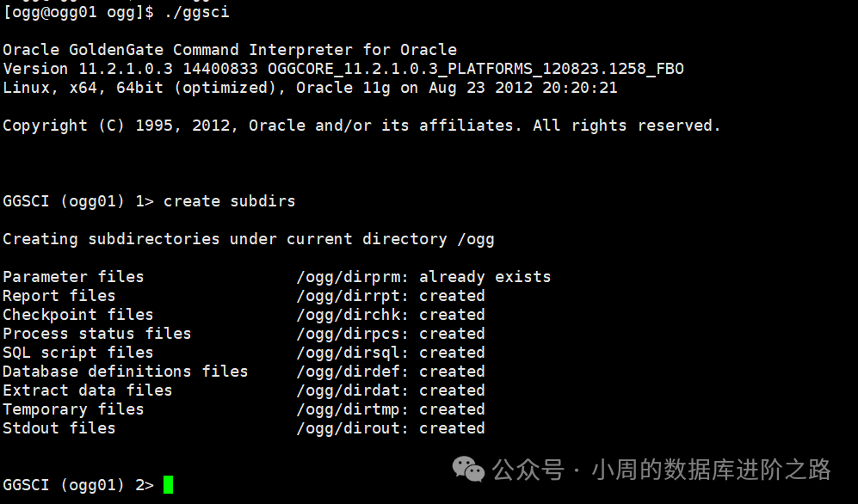Click the "create subdirs" command text
This screenshot has height=504, width=858.
coord(229,201)
